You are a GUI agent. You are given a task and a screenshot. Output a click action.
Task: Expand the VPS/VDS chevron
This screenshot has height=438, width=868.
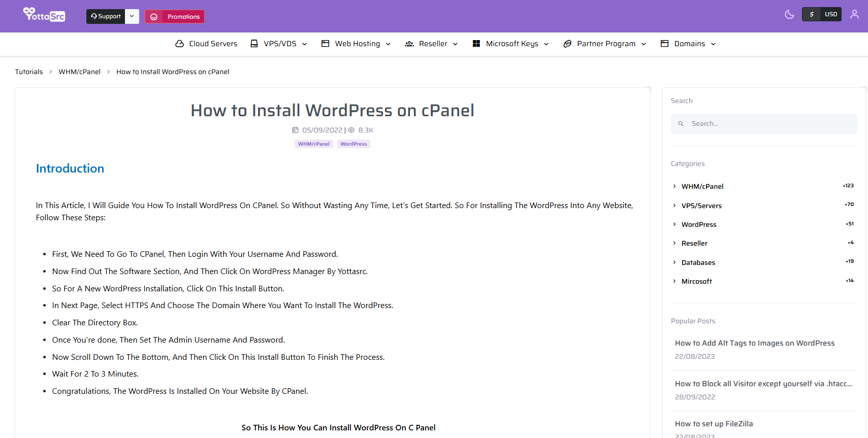click(x=305, y=44)
